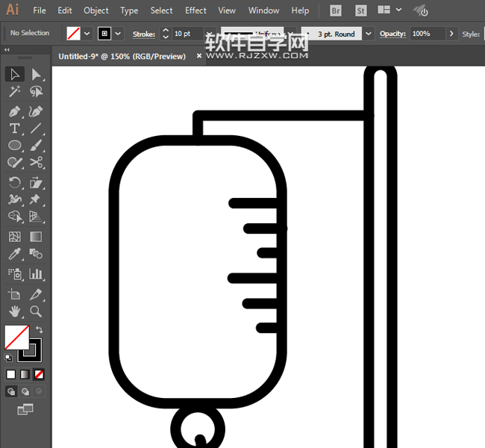Choose the Ellipse shape tool
This screenshot has width=485, height=448.
click(x=14, y=146)
